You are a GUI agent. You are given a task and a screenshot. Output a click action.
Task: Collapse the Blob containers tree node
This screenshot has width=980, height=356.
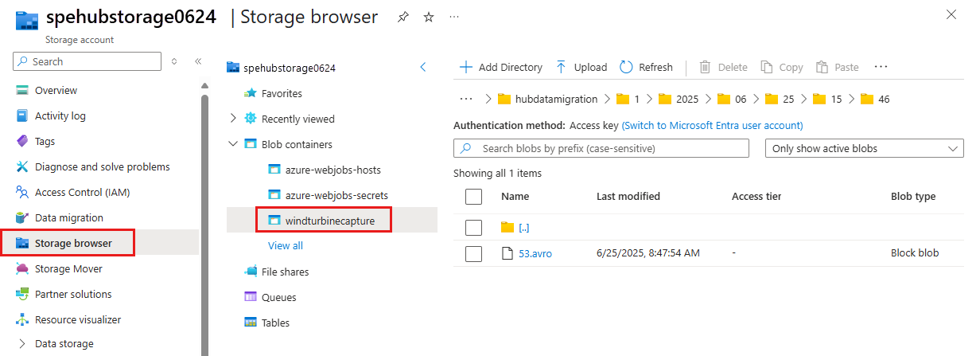(233, 144)
